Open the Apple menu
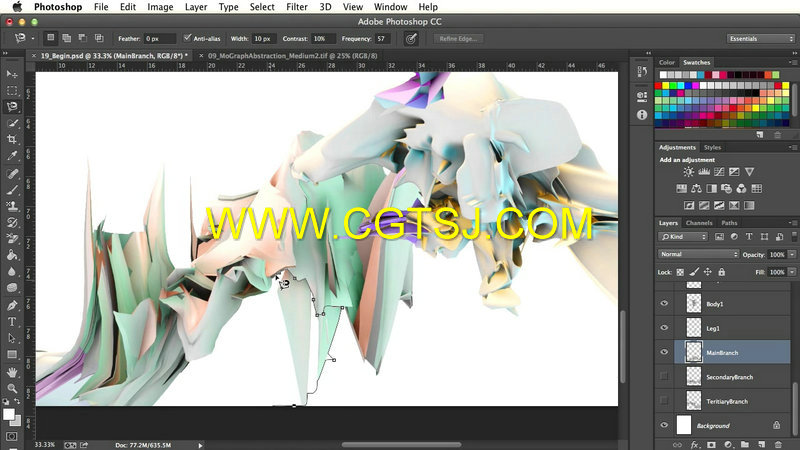This screenshot has width=800, height=450. (17, 7)
